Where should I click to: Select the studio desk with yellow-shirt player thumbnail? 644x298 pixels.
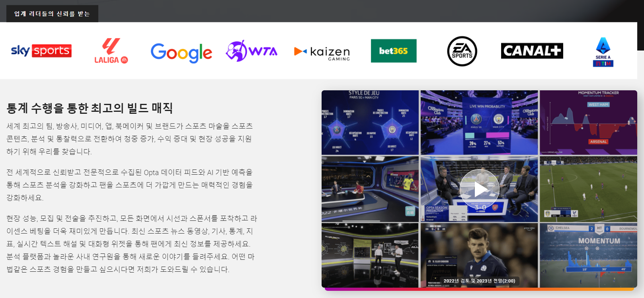(x=370, y=189)
